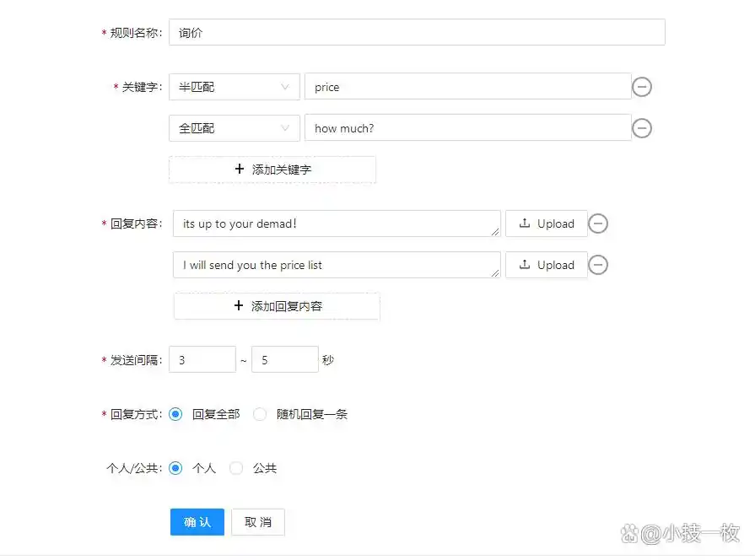Viewport: 755px width, 560px height.
Task: Choose 随机回复一条 radio option
Action: pyautogui.click(x=260, y=414)
